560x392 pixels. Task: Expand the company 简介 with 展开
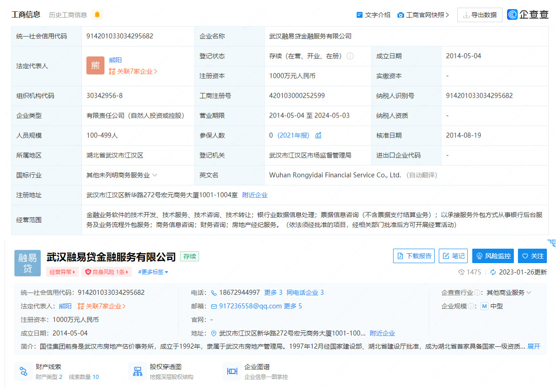point(534,346)
